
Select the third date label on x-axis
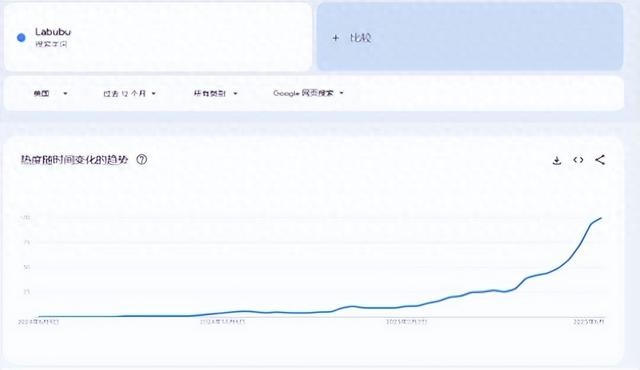coord(407,322)
